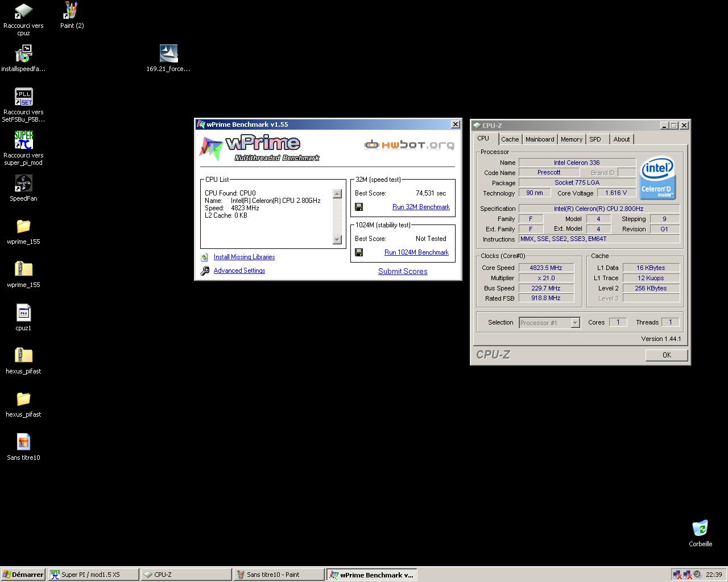728x582 pixels.
Task: Click the Rated FSB value 918.8 MHz
Action: [x=546, y=298]
